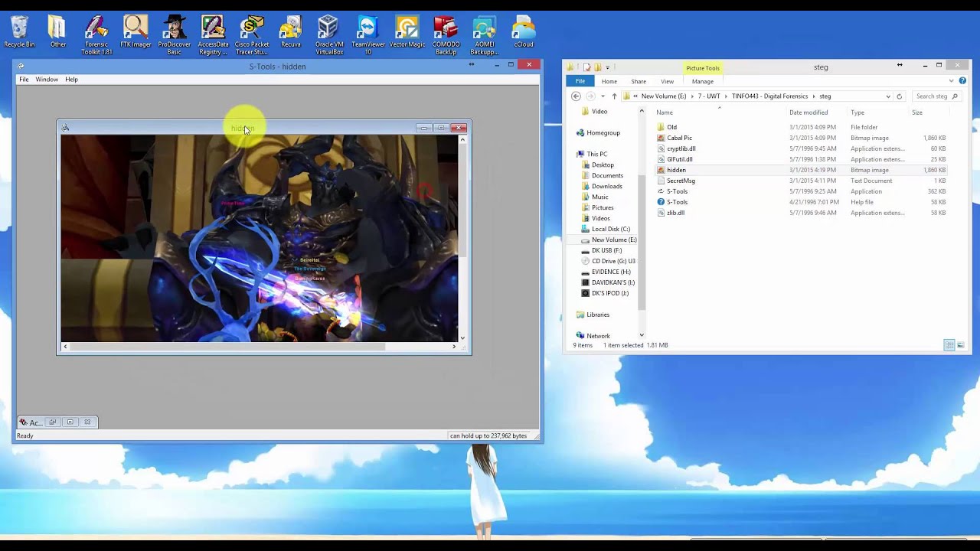Expand the Explorer ribbon chevron
The image size is (980, 551).
click(x=952, y=81)
